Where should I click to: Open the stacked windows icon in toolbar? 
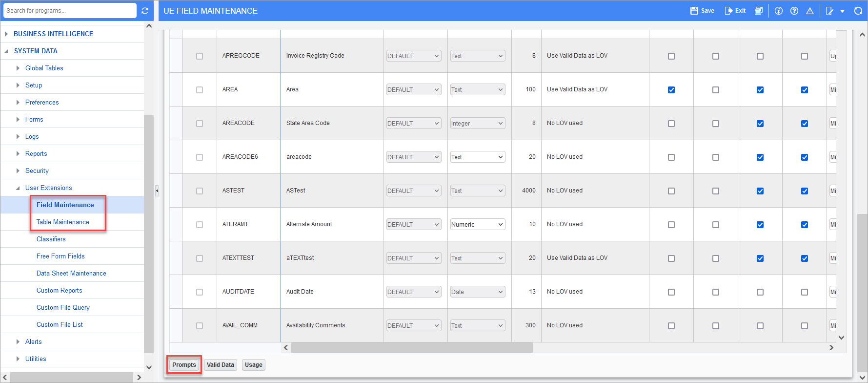[759, 11]
